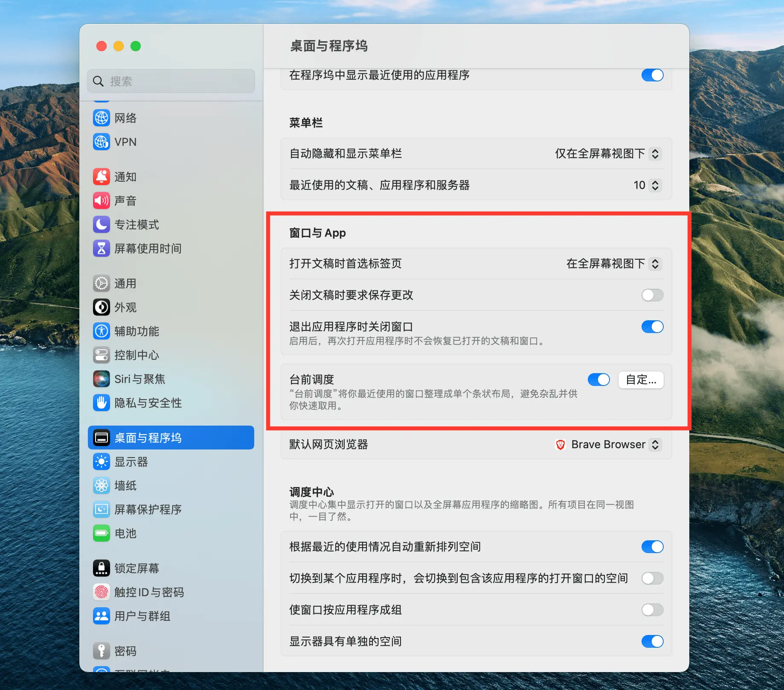Open 辅助功能 settings pane
This screenshot has height=690, width=784.
pos(171,331)
